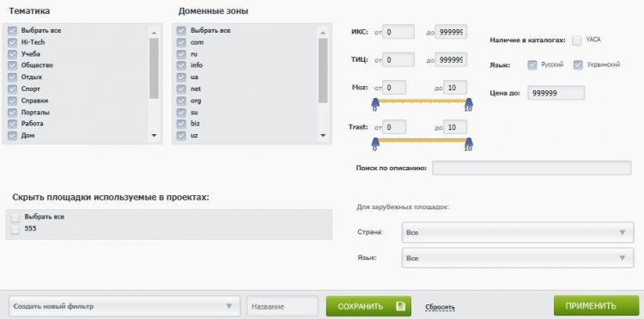
Task: Toggle the Работа topic checkbox
Action: pos(12,124)
